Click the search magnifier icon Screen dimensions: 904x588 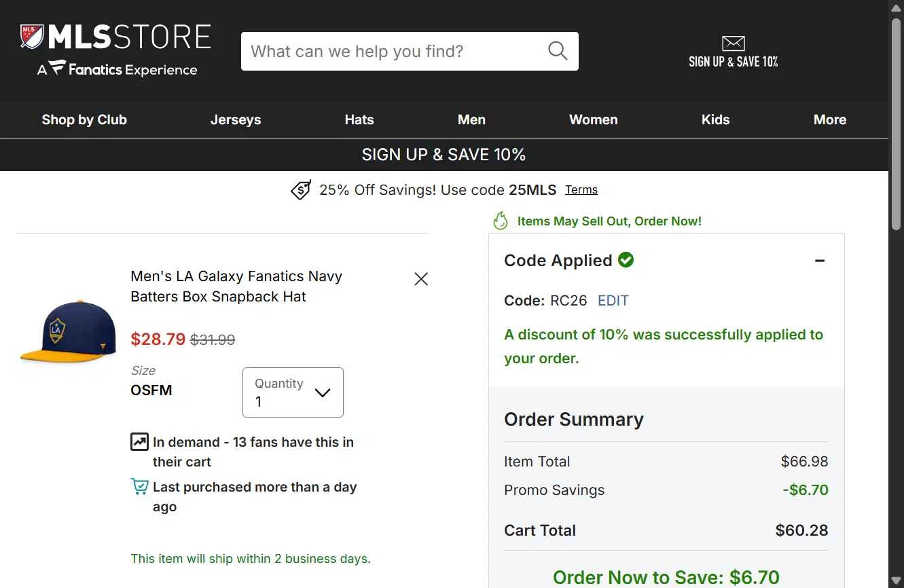(558, 51)
